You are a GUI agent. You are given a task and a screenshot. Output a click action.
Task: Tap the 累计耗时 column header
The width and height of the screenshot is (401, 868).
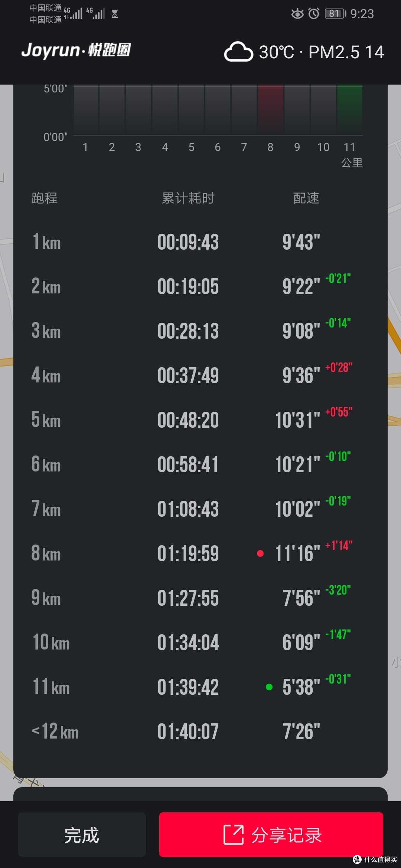pos(188,198)
